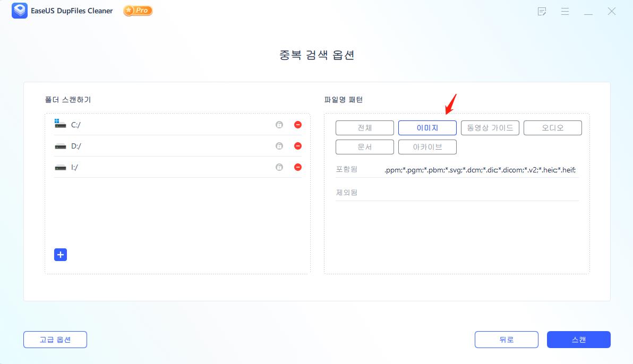Enable the 오디오 file pattern
This screenshot has width=633, height=364.
point(552,127)
